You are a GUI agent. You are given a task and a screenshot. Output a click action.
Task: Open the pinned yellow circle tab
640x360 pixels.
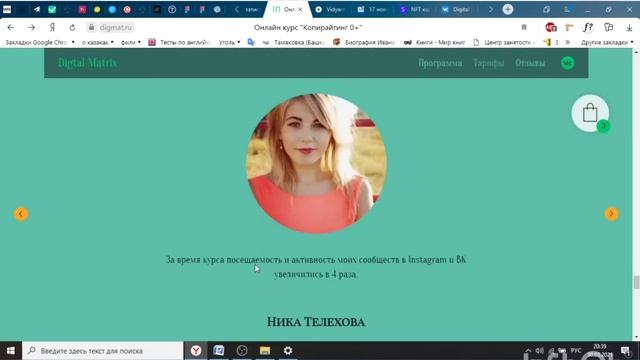(x=97, y=9)
